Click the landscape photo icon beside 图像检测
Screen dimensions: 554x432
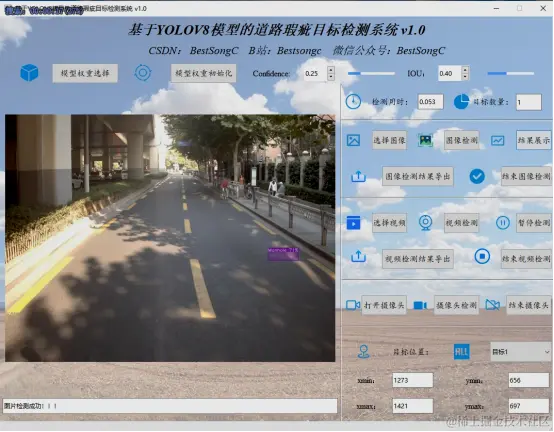(x=425, y=140)
